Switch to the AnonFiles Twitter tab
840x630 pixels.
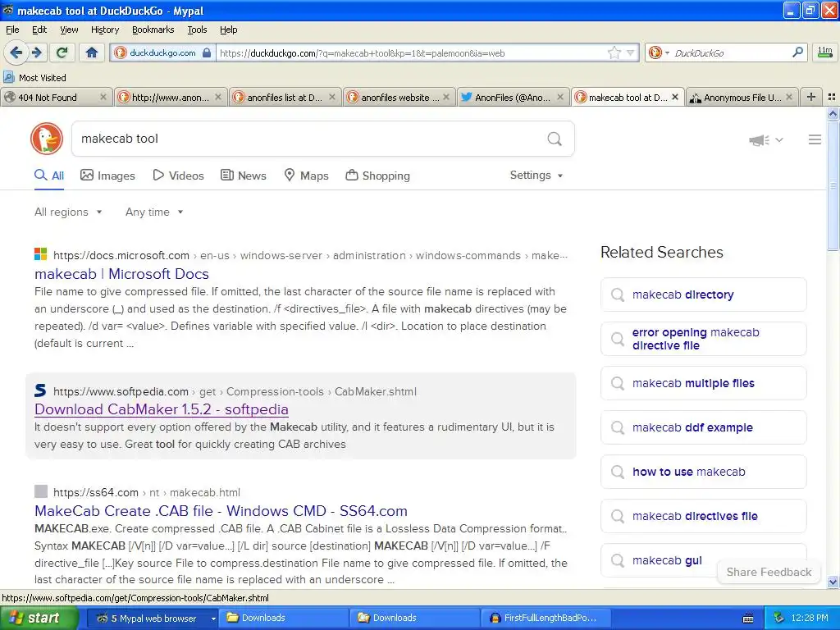tap(512, 98)
